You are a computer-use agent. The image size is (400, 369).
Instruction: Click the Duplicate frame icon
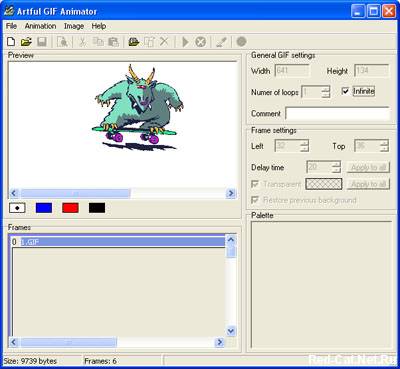point(149,42)
